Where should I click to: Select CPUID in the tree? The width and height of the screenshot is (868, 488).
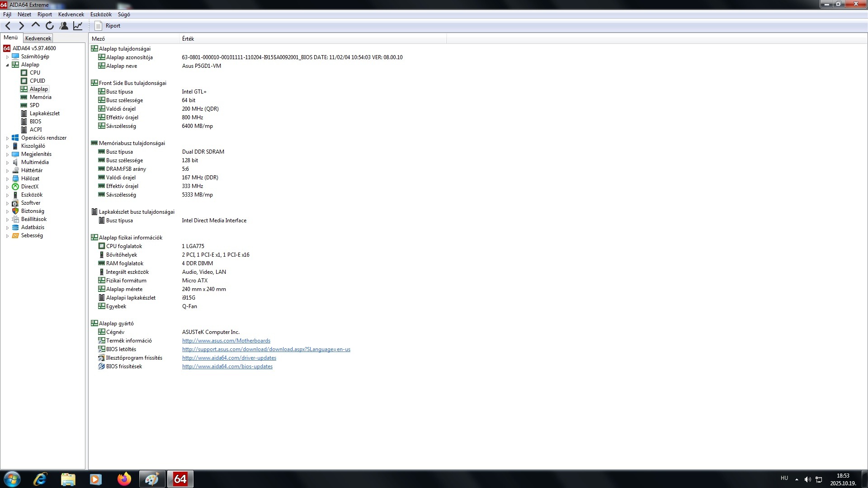(37, 81)
